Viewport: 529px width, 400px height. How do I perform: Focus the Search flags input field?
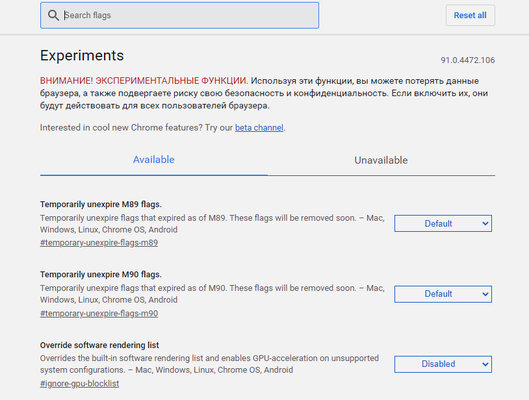click(179, 15)
